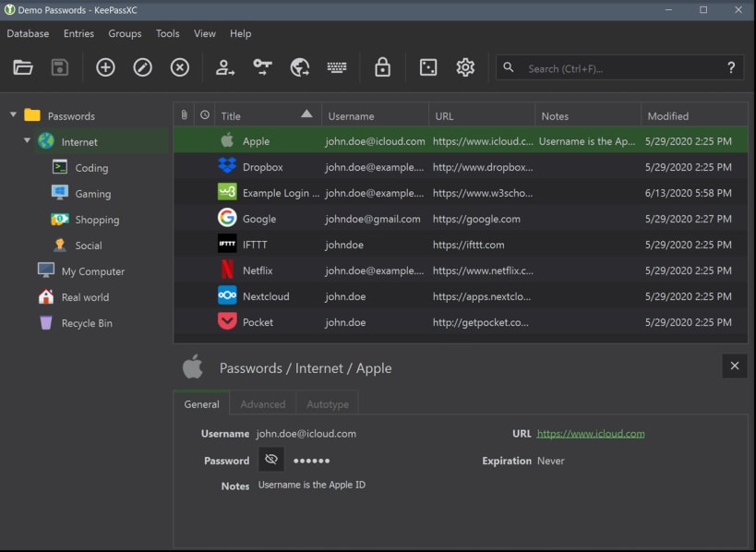This screenshot has height=552, width=756.
Task: Select the Shopping group in sidebar
Action: pos(97,220)
